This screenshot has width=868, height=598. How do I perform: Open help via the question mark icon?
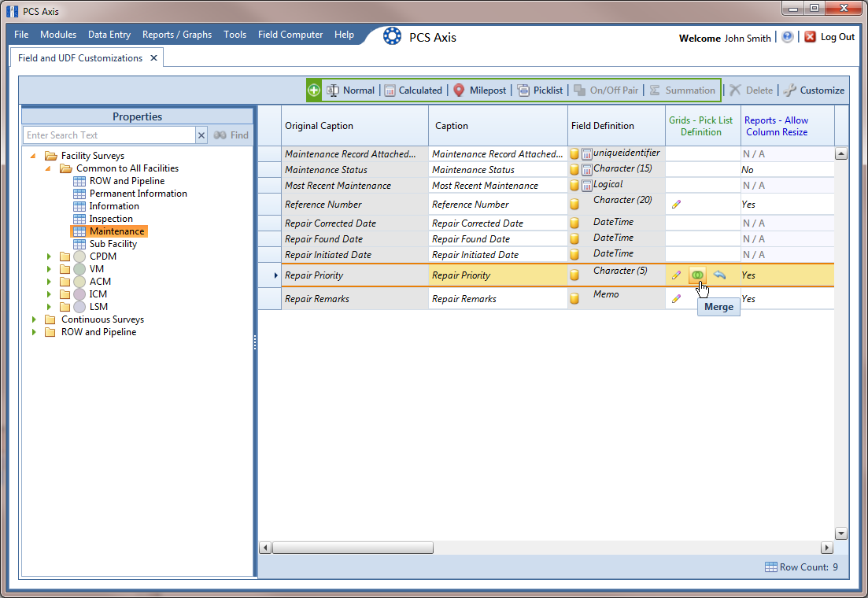[787, 37]
